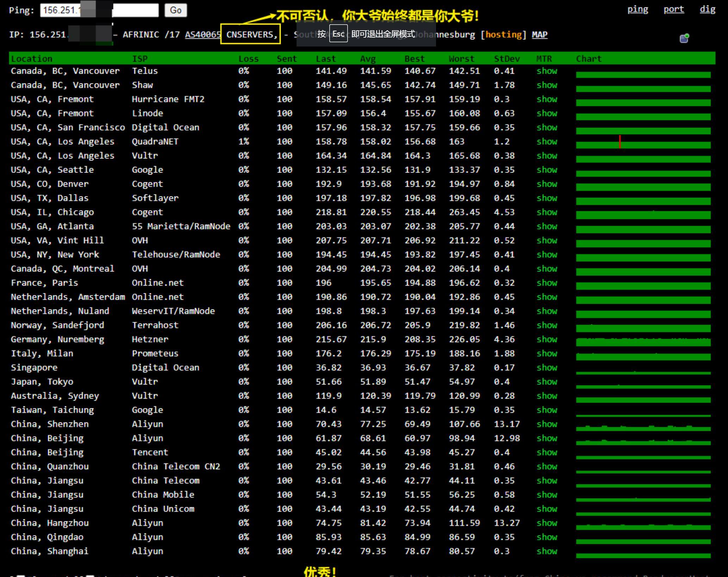Show MTR for Qingdao Aliyun row
This screenshot has width=728, height=577.
[x=547, y=537]
